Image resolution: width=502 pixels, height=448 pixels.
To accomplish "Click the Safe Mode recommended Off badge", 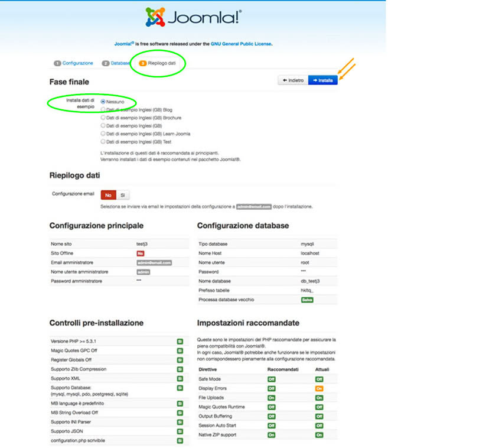I will [x=272, y=379].
